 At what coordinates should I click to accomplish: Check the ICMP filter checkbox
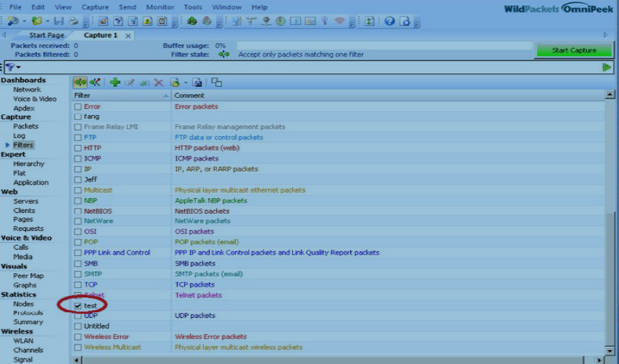(78, 159)
